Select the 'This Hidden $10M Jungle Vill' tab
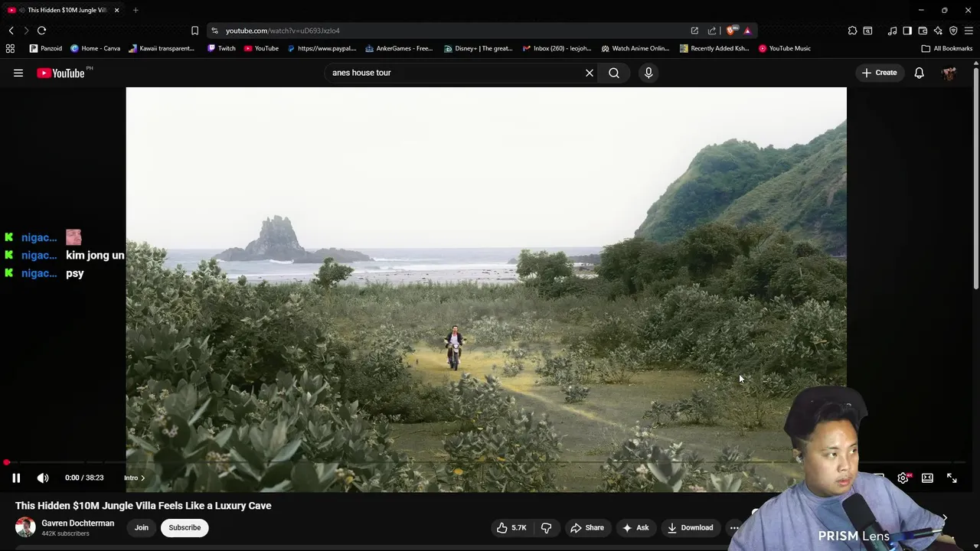 [x=61, y=10]
